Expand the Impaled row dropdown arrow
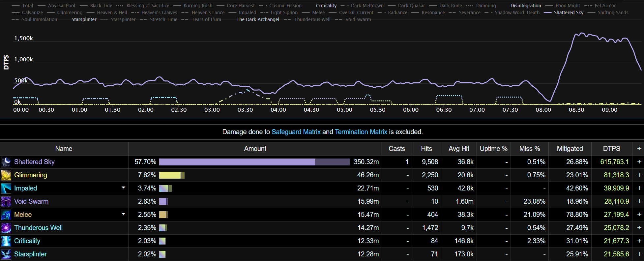The image size is (644, 261). tap(124, 188)
